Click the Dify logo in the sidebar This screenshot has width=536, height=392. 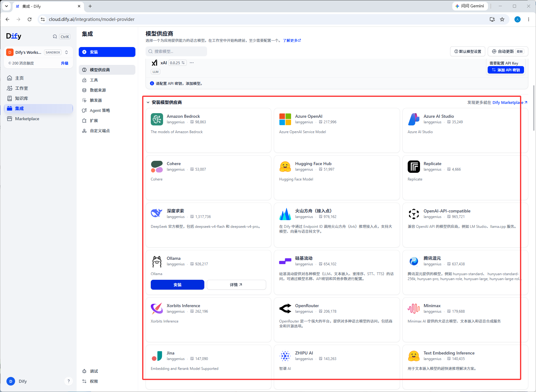[14, 36]
